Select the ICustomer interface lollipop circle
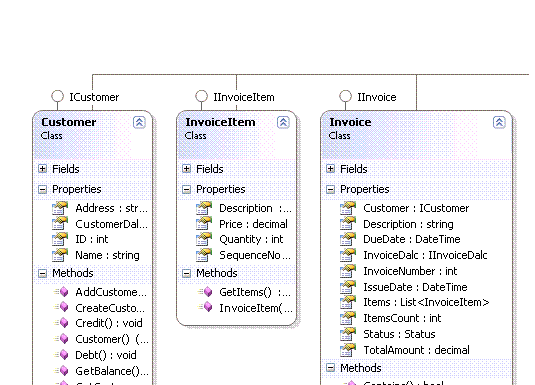Image resolution: width=535 pixels, height=385 pixels. (57, 96)
